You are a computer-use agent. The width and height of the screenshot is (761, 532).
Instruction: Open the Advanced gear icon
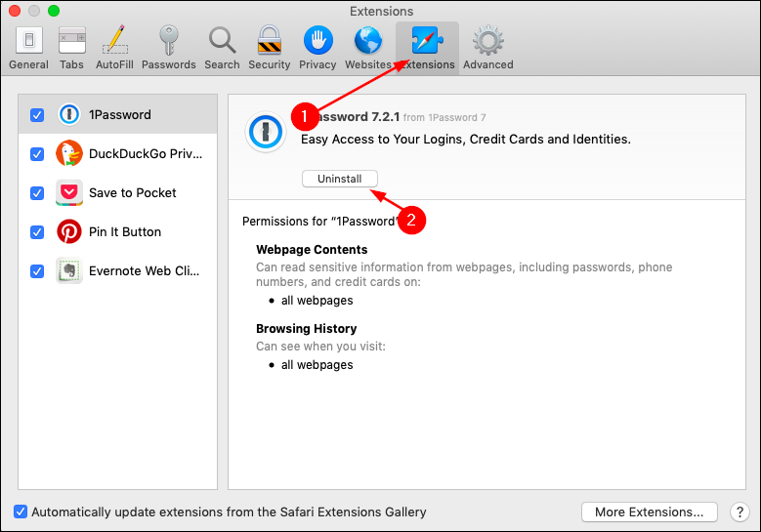487,40
